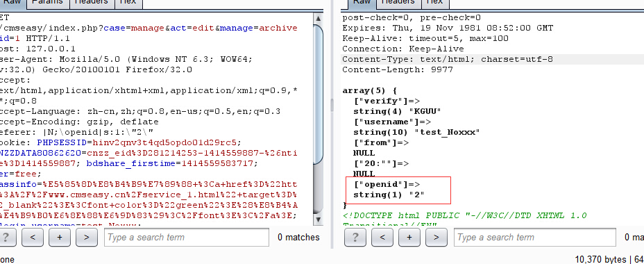Click the 'Expires: Thu, 19 Nov 1981' header line

coord(448,28)
